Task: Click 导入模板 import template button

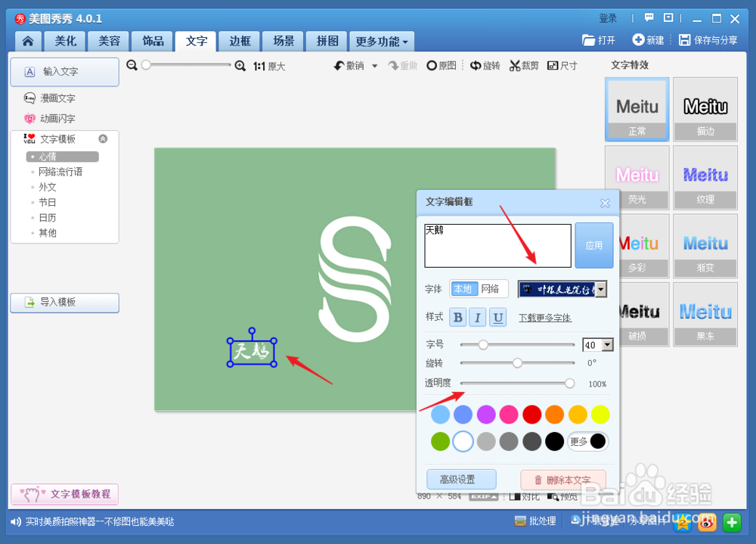Action: pyautogui.click(x=64, y=303)
